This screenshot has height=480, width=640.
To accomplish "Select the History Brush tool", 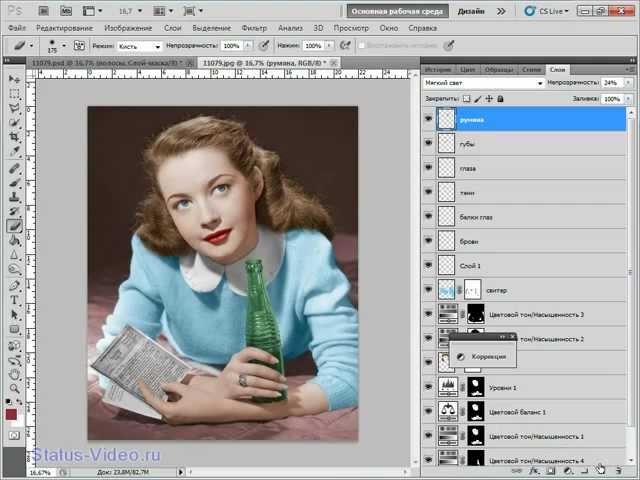I will coord(14,211).
